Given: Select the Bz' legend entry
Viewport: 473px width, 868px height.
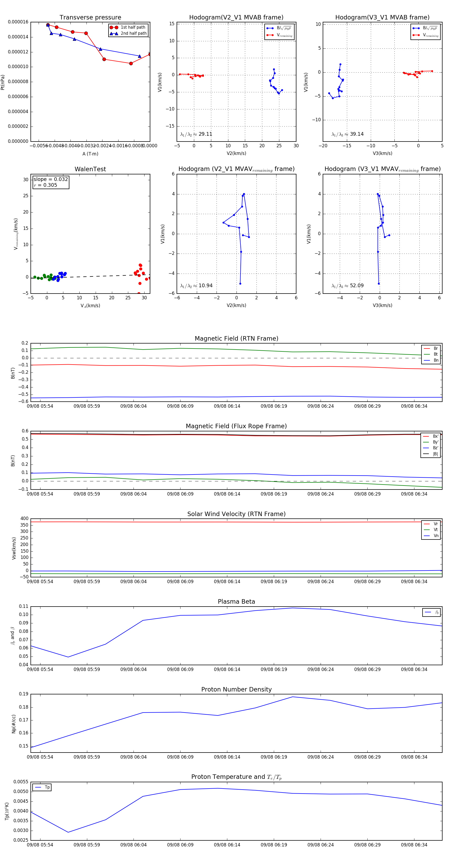Looking at the screenshot, I should click(x=431, y=448).
